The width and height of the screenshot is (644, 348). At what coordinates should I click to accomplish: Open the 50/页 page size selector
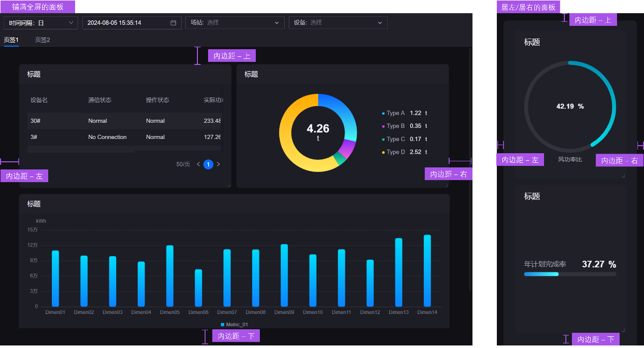pos(183,164)
